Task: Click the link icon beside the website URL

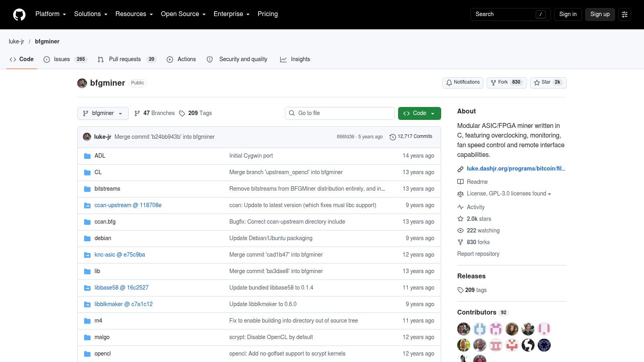Action: 460,169
